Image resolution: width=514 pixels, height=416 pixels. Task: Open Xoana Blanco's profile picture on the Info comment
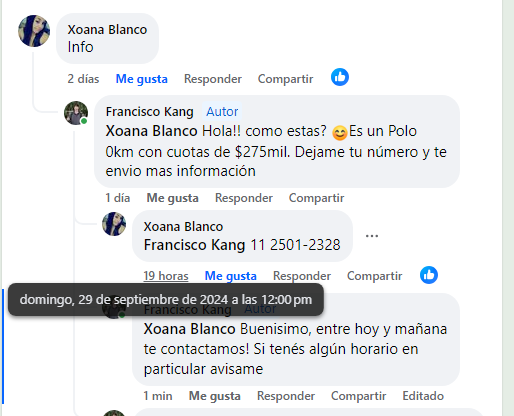(34, 31)
